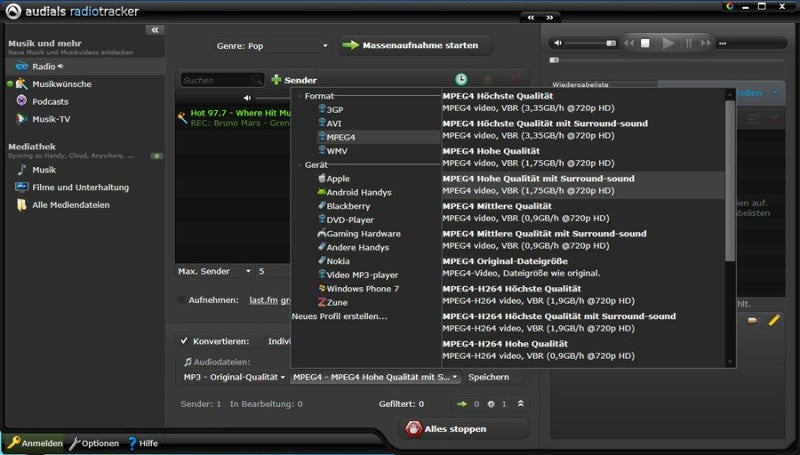Select AVI format

[330, 123]
